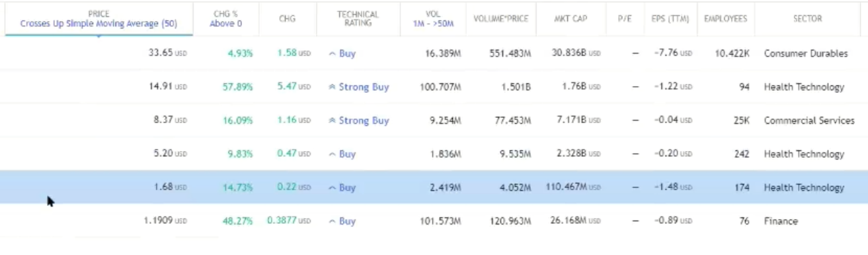The width and height of the screenshot is (868, 255).
Task: Sort by TECHNICAL RATING column header
Action: pos(358,19)
